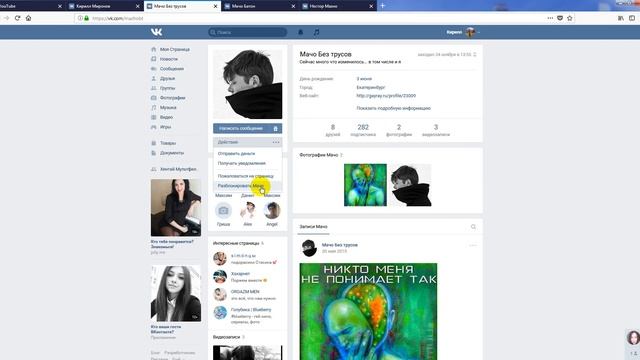640x360 pixels.
Task: Open the browser library icon
Action: (621, 18)
